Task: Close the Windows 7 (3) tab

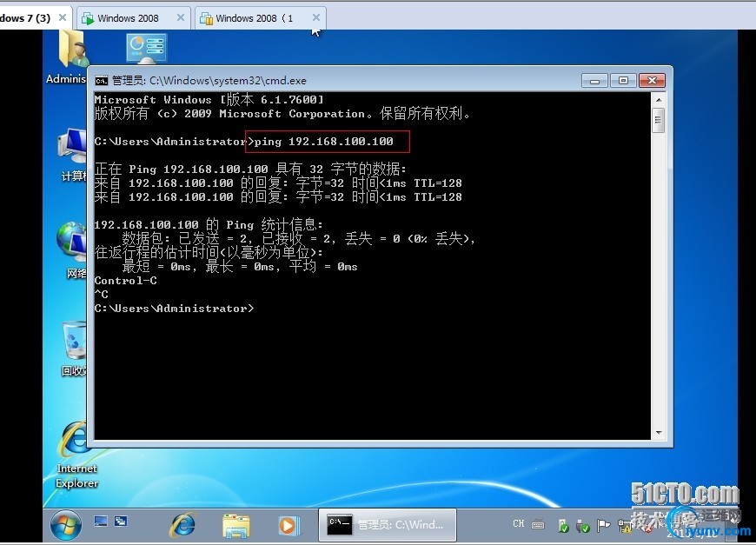Action: tap(63, 17)
